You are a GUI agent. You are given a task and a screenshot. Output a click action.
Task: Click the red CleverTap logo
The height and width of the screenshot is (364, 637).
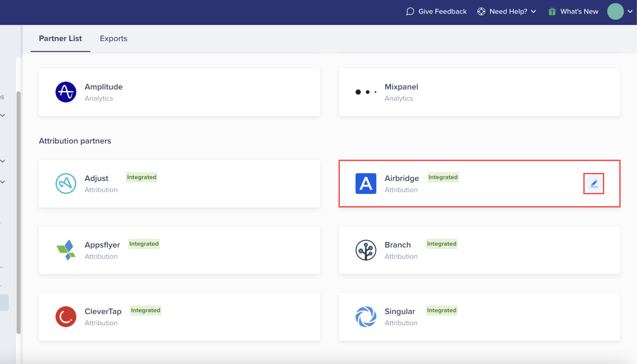66,317
